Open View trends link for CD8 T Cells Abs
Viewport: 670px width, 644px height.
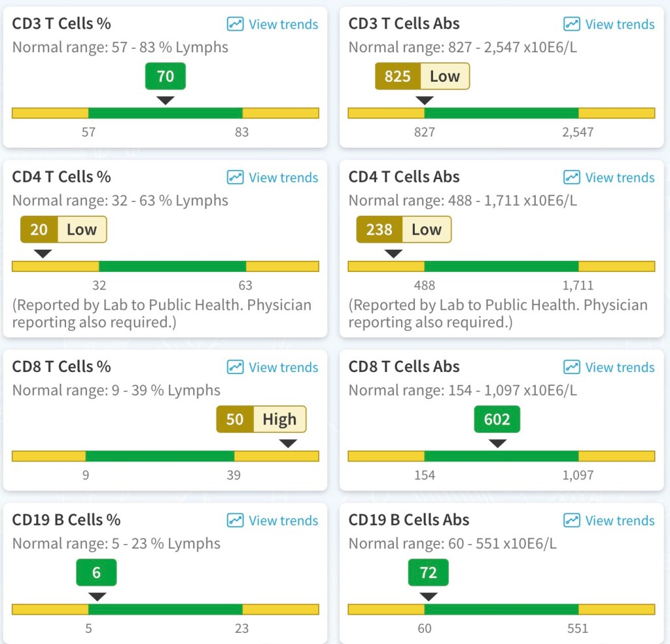pyautogui.click(x=620, y=367)
